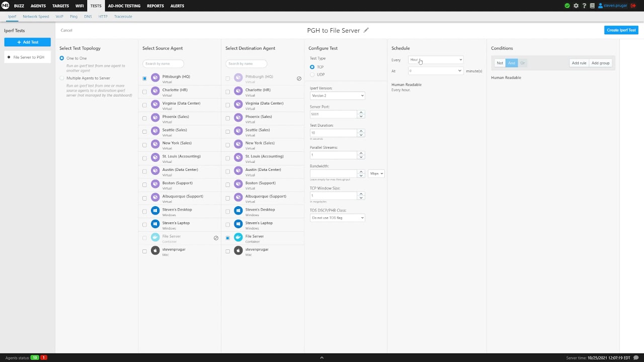Screen dimensions: 644x362
Task: Select UDP test type radio button
Action: pyautogui.click(x=312, y=74)
